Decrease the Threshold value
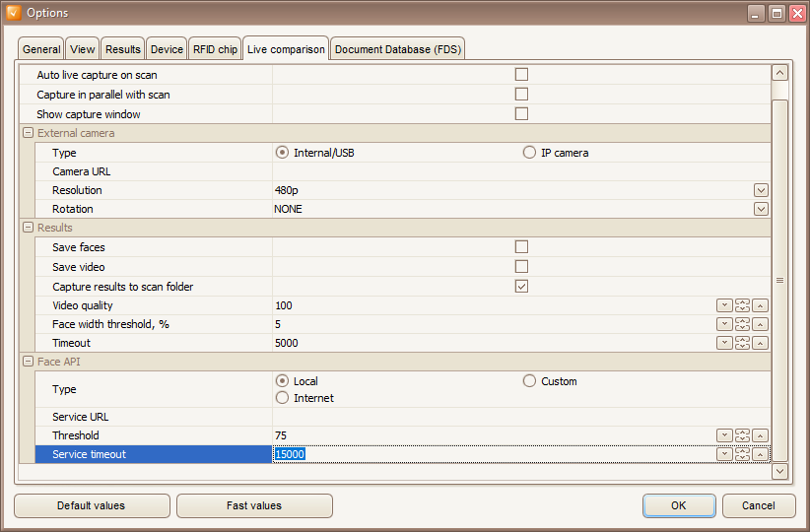 click(x=724, y=435)
